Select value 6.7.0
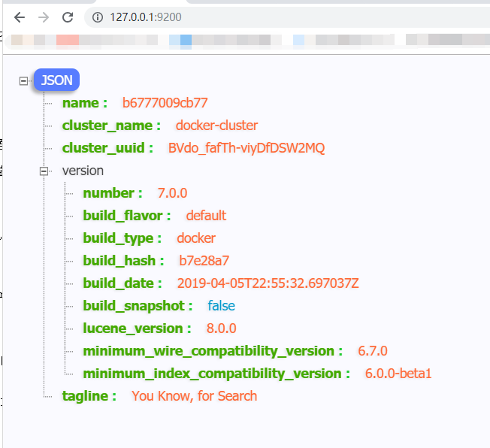Screen dimensions: 490x448 pos(373,351)
